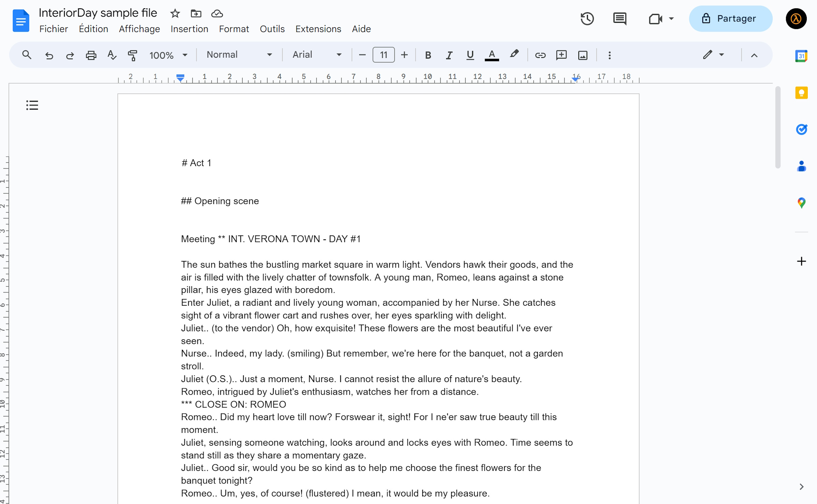
Task: Star this document as favorite
Action: pyautogui.click(x=175, y=14)
